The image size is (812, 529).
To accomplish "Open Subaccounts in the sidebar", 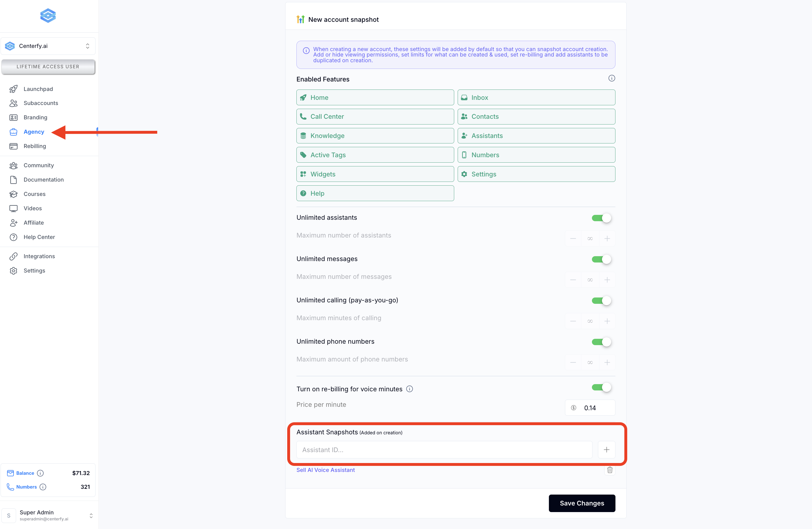I will [41, 103].
